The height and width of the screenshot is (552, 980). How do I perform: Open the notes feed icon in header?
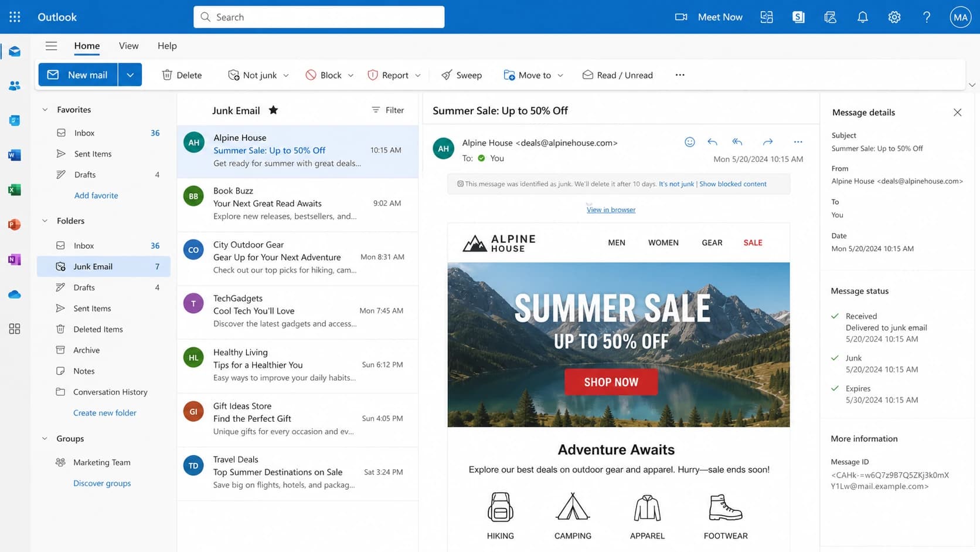pyautogui.click(x=830, y=17)
